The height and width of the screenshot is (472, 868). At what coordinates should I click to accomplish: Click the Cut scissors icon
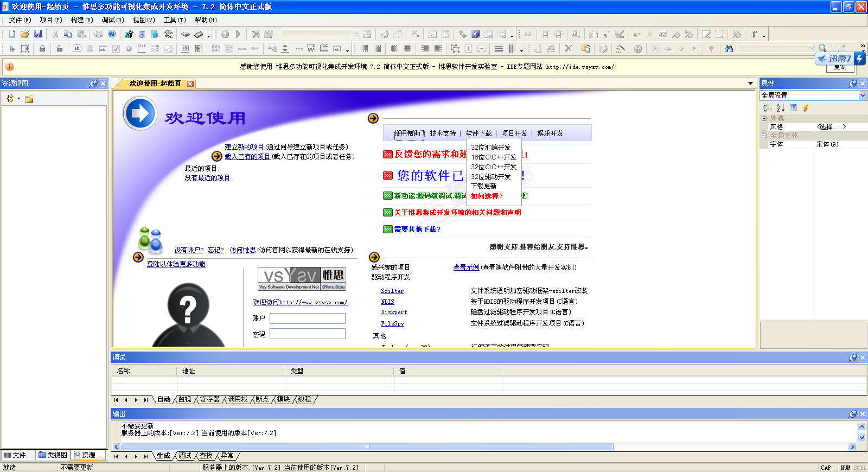55,34
